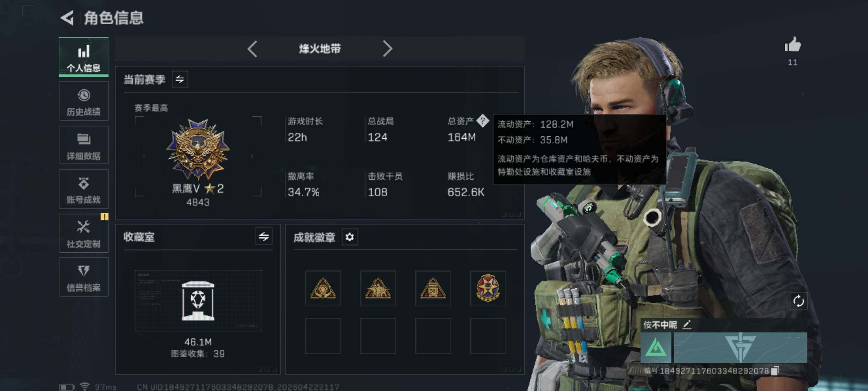868x391 pixels.
Task: Open the 社交定制 tab
Action: (84, 233)
